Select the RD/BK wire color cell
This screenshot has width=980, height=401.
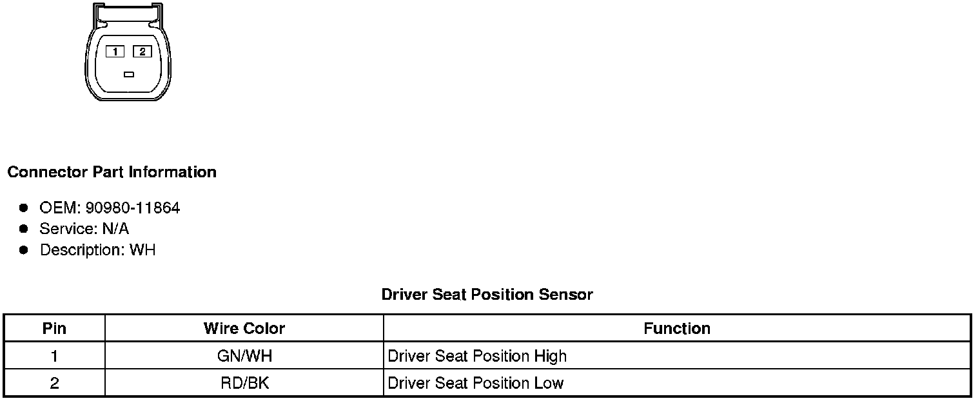click(244, 383)
